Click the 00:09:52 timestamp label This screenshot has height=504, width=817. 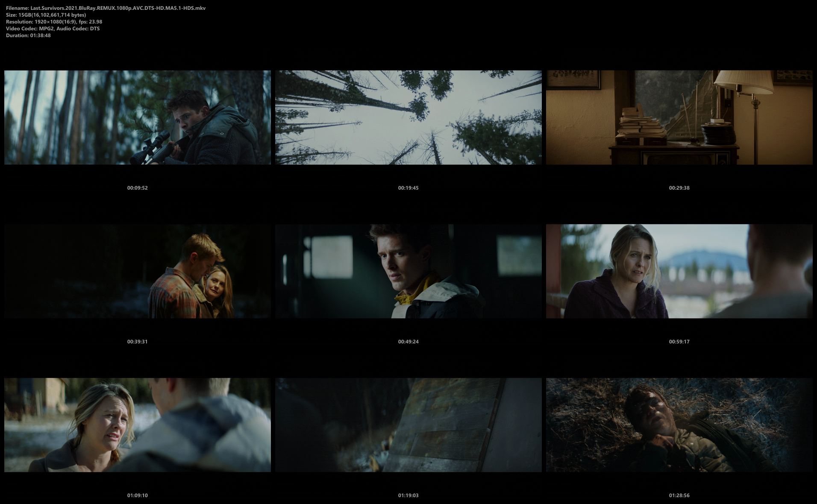[137, 188]
